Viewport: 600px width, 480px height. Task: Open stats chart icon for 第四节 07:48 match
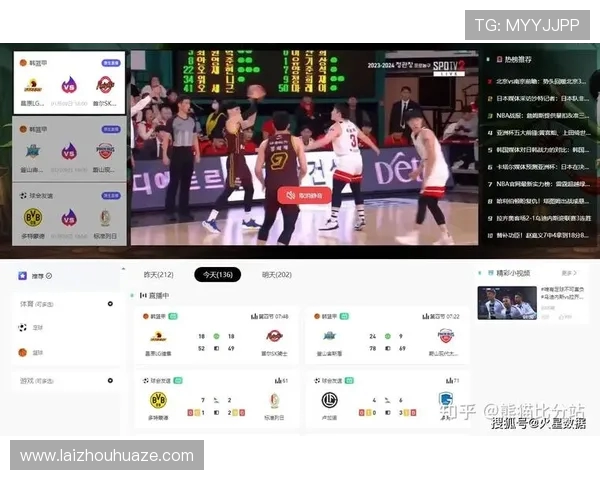click(254, 316)
